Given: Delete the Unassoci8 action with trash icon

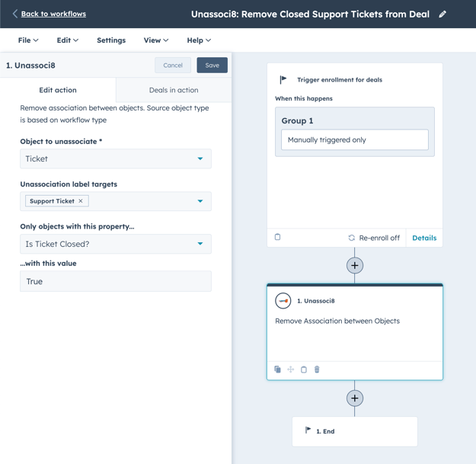Looking at the screenshot, I should 317,370.
